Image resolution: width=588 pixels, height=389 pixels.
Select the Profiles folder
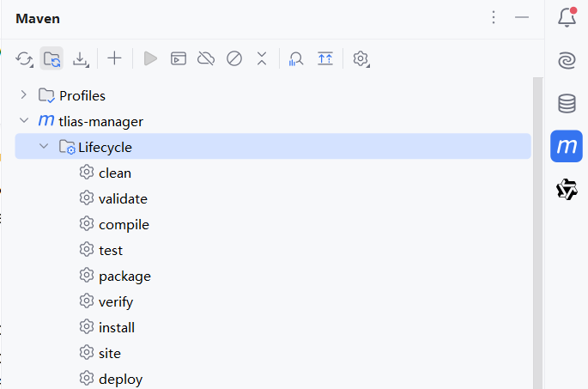tap(71, 95)
